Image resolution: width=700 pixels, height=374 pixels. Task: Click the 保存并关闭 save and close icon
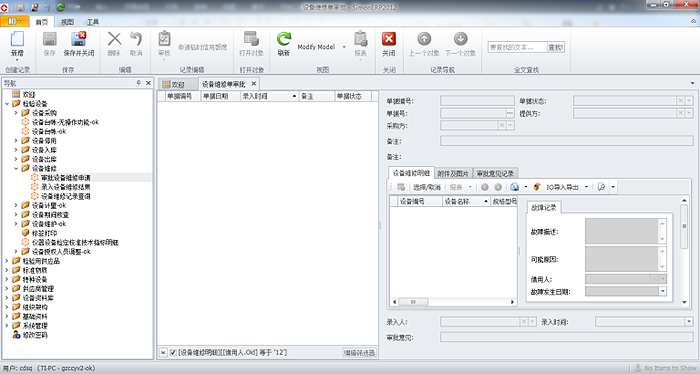79,39
